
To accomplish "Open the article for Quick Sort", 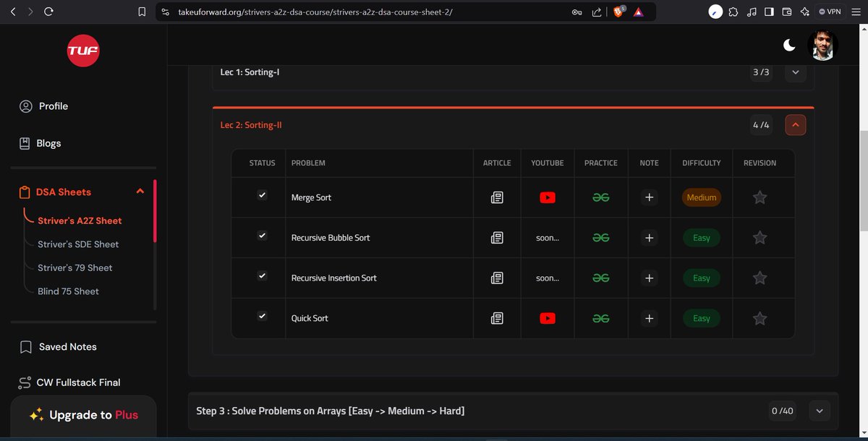I will [x=497, y=318].
